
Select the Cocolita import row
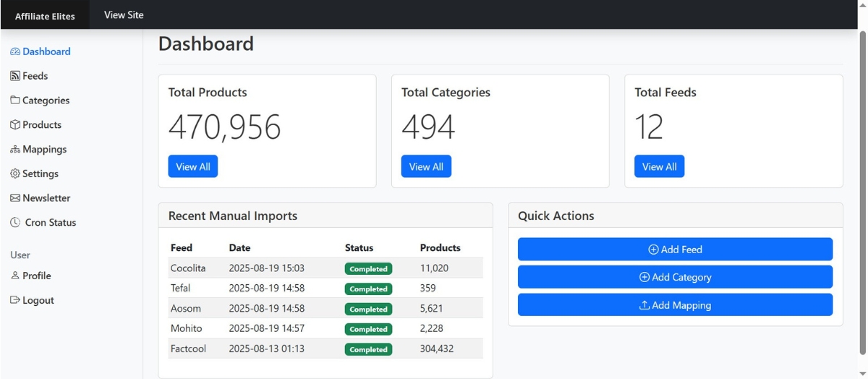tap(325, 268)
